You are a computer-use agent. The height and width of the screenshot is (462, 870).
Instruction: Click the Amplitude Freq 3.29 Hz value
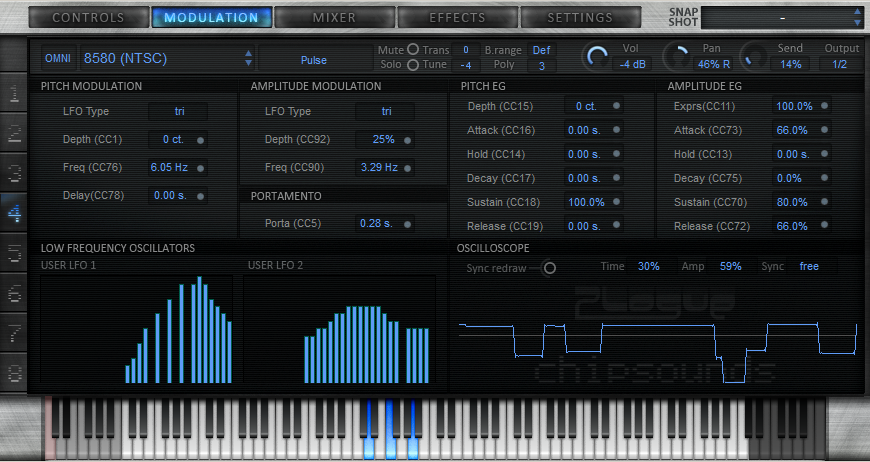click(x=379, y=167)
